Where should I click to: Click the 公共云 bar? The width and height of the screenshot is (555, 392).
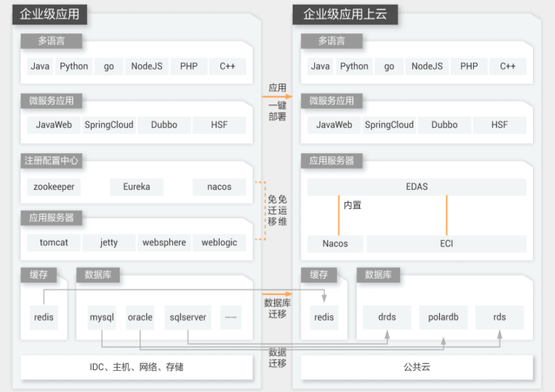point(417,367)
